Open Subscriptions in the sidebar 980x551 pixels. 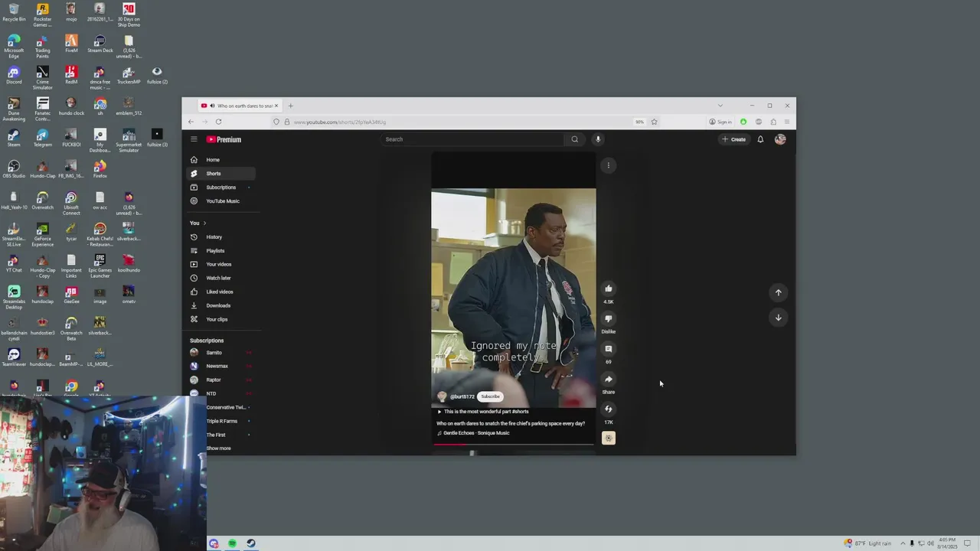pos(222,187)
